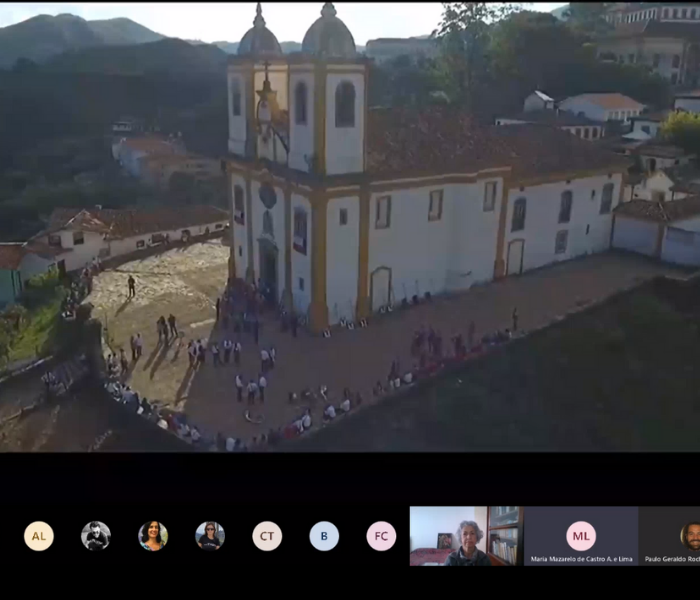
Task: Open the smiling long-haired woman's avatar
Action: tap(153, 536)
